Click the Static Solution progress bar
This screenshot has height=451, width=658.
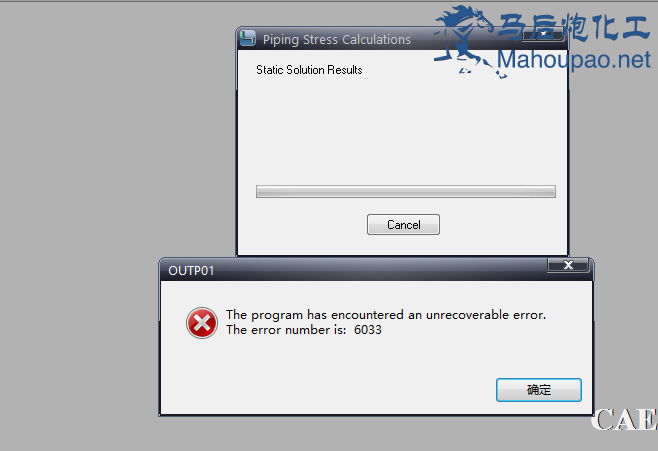tap(406, 192)
